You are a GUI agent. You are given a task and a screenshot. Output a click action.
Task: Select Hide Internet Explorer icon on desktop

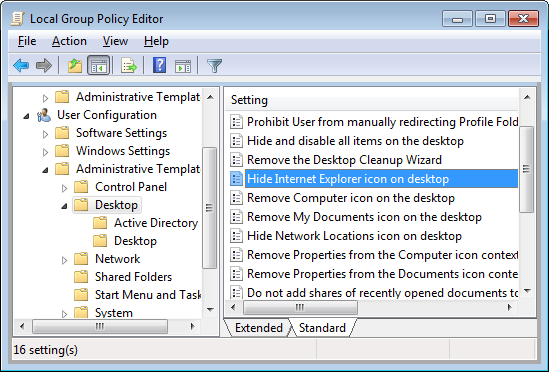(381, 179)
